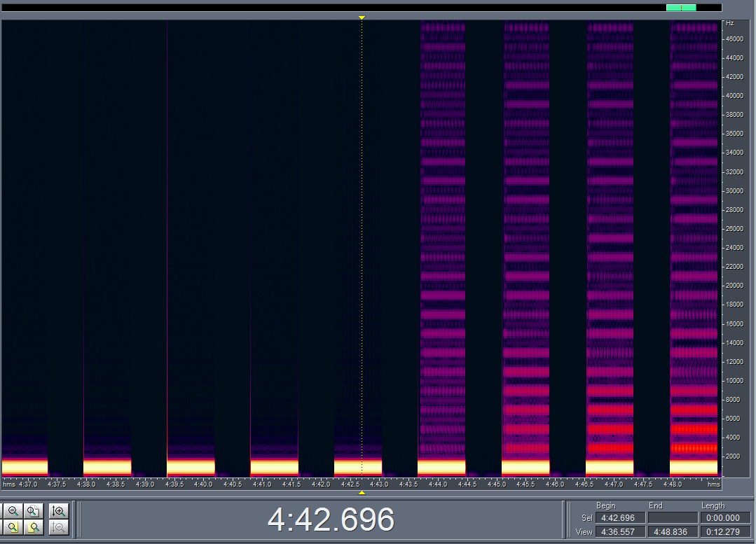Click the 'Sel' row label
Image resolution: width=756 pixels, height=544 pixels.
586,518
